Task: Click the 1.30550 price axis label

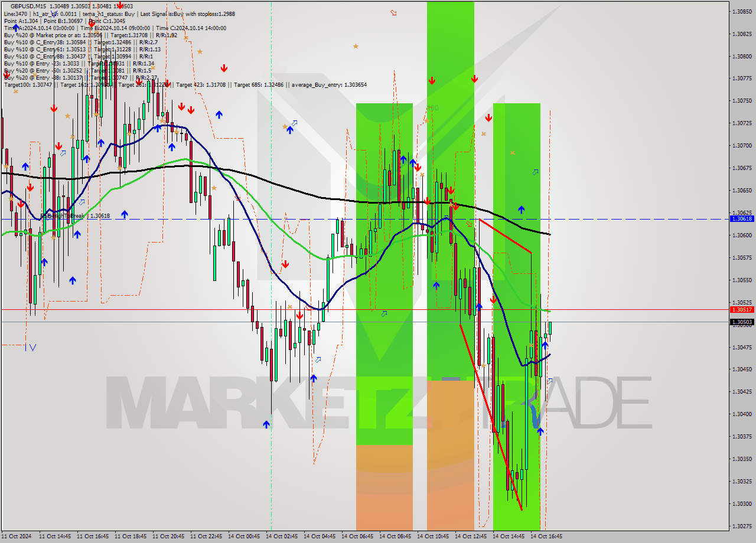Action: click(x=742, y=280)
